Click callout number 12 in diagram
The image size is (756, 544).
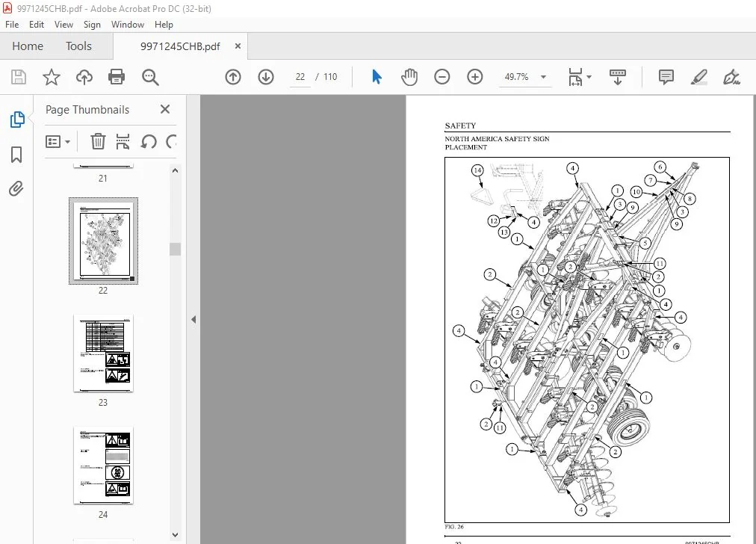(x=493, y=221)
